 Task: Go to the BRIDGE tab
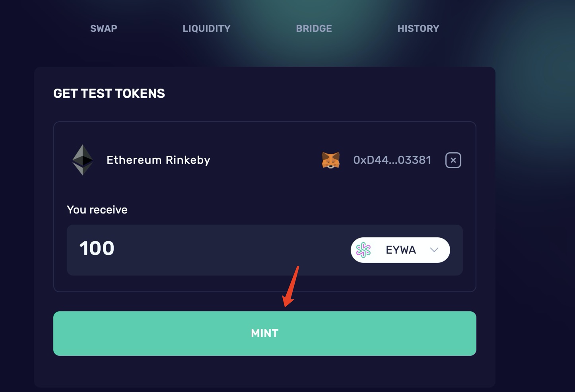point(314,29)
